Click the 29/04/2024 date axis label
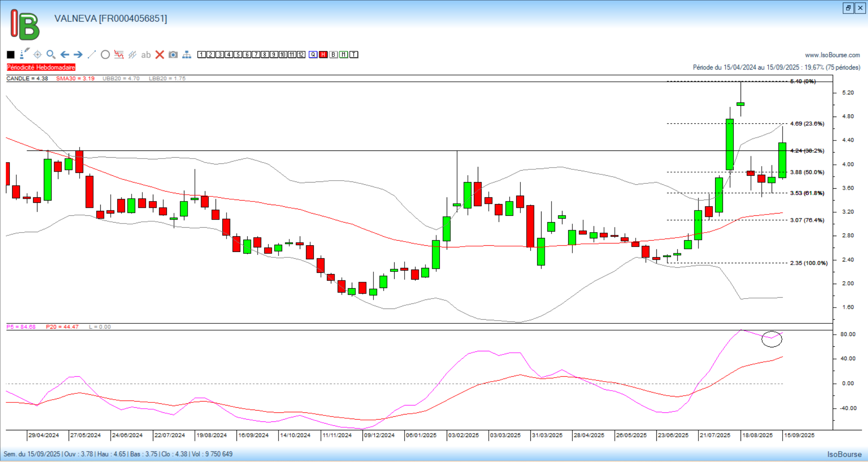Viewport: 868px width, 462px height. click(43, 435)
